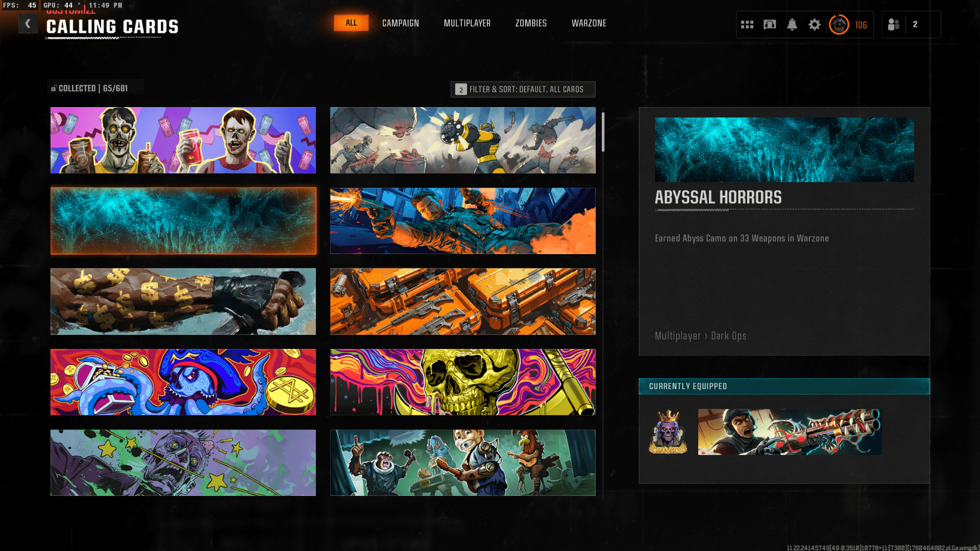Open the settings gear
This screenshot has width=980, height=551.
point(815,24)
